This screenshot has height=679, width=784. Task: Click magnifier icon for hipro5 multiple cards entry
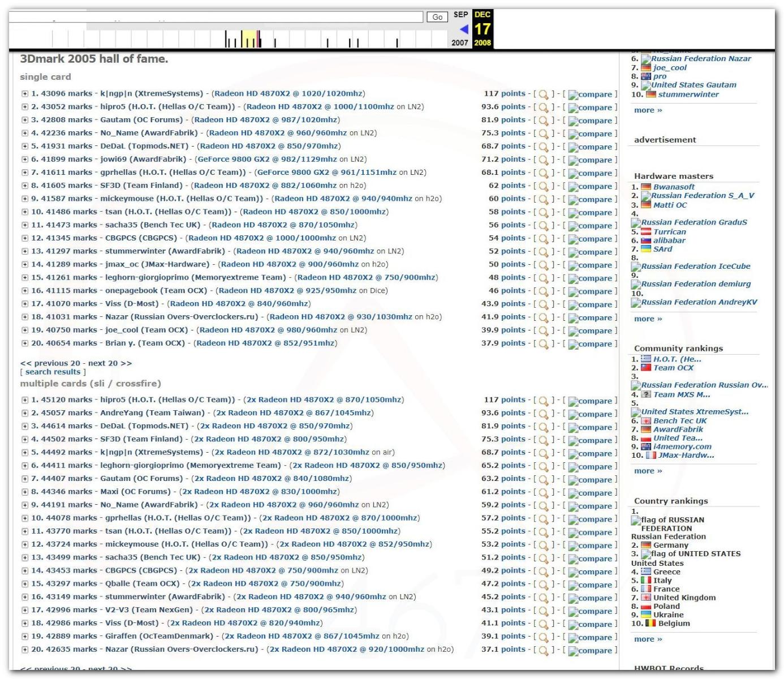tap(543, 401)
